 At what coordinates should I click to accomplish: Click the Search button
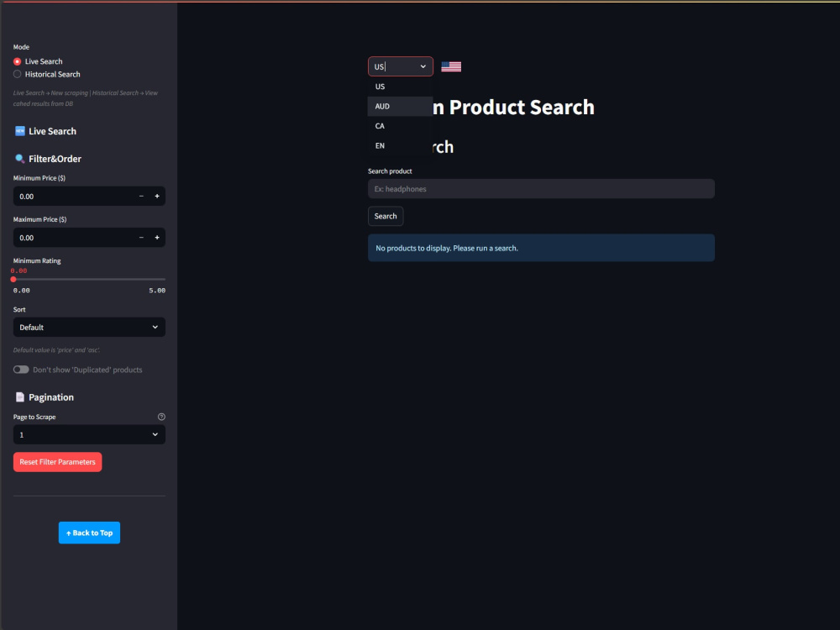386,216
